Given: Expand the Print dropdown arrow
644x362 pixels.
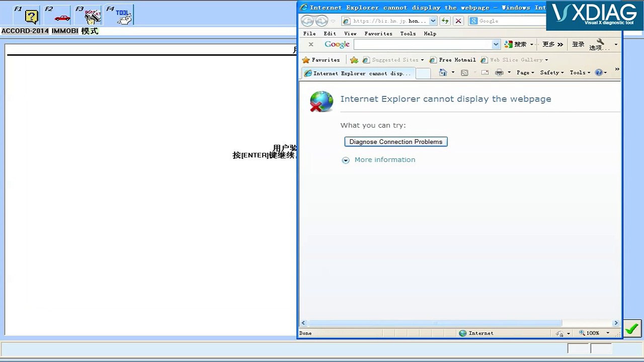Looking at the screenshot, I should pos(509,73).
